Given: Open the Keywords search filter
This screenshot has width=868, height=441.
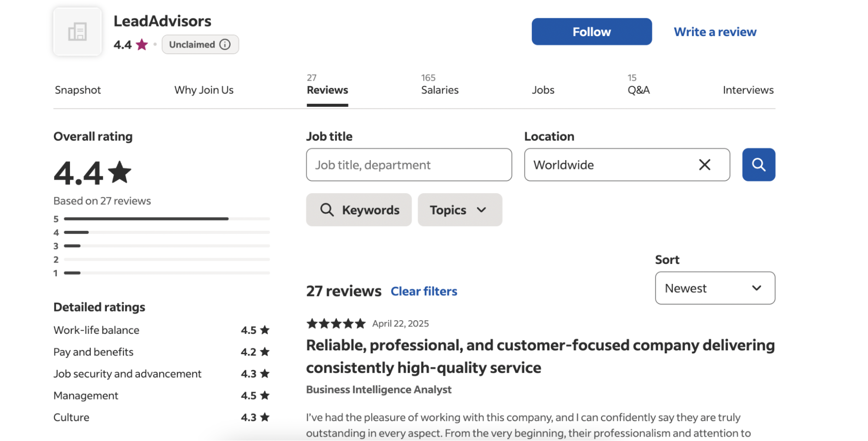Looking at the screenshot, I should (359, 210).
